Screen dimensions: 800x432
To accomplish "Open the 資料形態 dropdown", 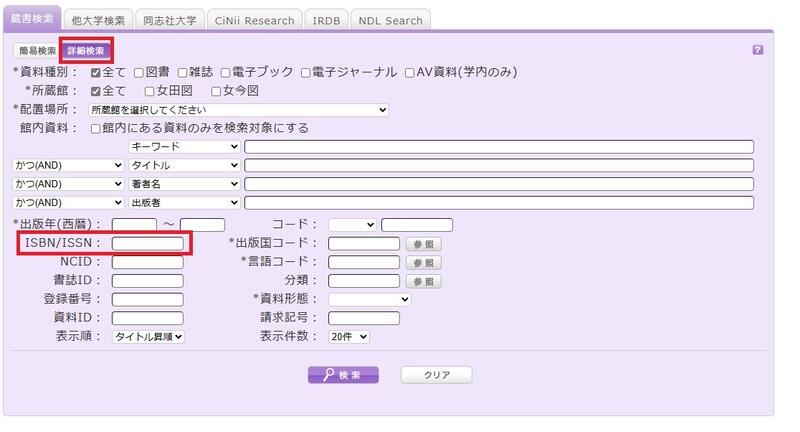I will click(x=370, y=299).
